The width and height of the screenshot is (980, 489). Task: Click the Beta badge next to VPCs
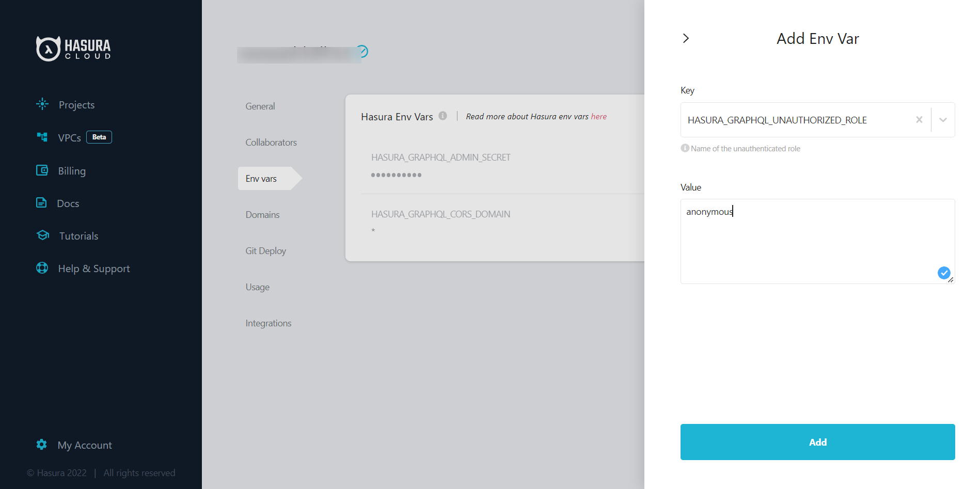pos(99,137)
